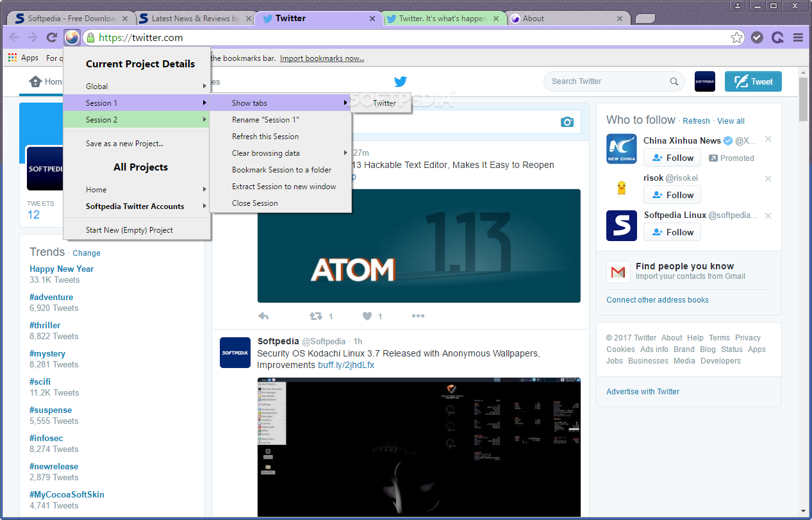The height and width of the screenshot is (520, 812).
Task: Click Advertise with Twitter
Action: tap(643, 391)
